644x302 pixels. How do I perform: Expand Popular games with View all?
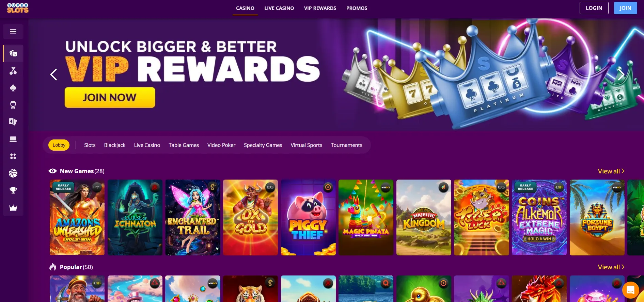tap(611, 267)
